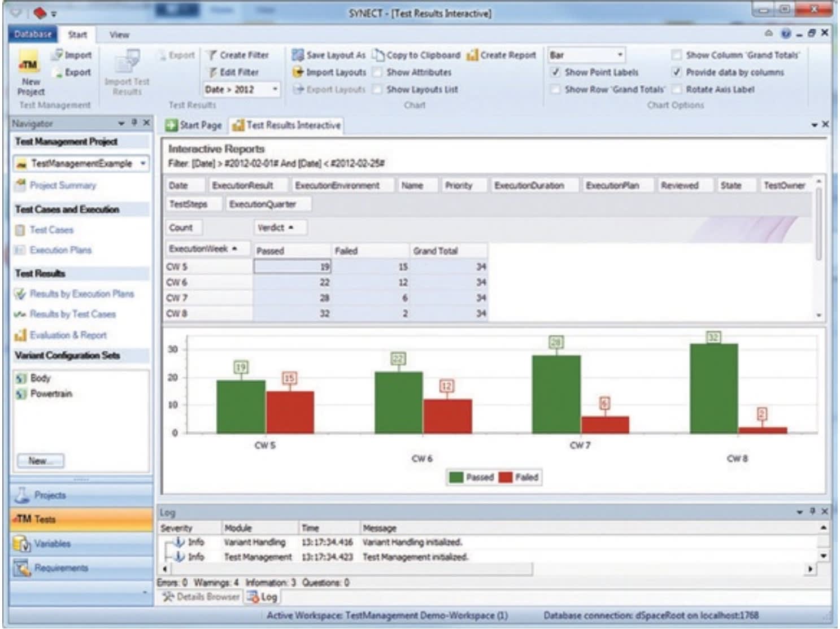The width and height of the screenshot is (840, 629).
Task: Select the CW 5 Passed cell showing 19
Action: coord(292,267)
